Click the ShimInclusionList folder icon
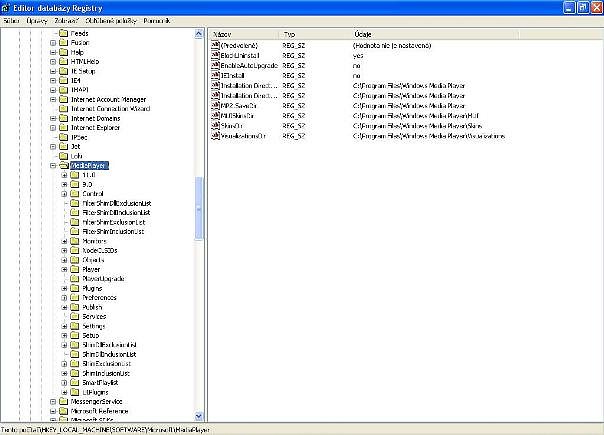 [75, 373]
